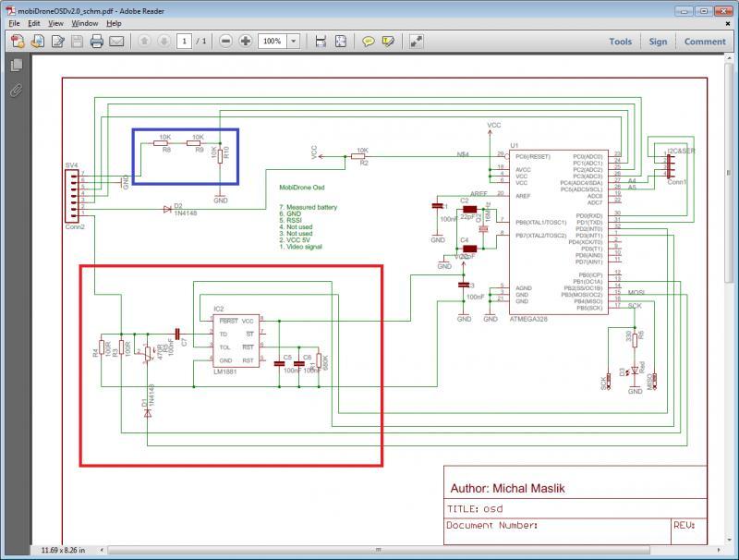This screenshot has width=739, height=560.
Task: Click the zoom percentage field showing 100%
Action: (272, 42)
